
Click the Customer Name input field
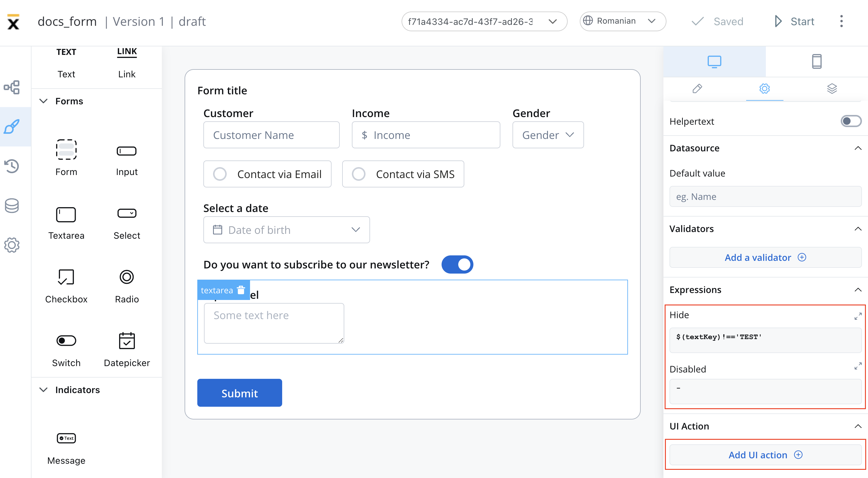271,135
